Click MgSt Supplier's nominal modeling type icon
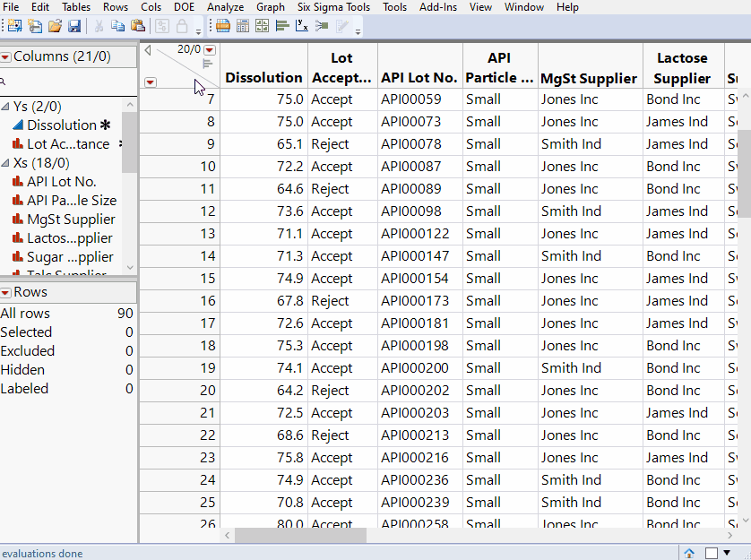751x560 pixels. click(x=16, y=219)
